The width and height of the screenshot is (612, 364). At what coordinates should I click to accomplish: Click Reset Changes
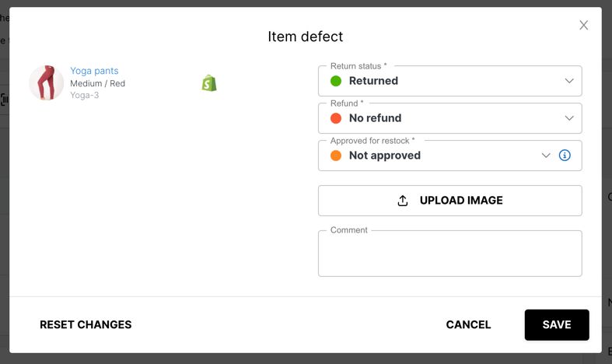coord(86,325)
